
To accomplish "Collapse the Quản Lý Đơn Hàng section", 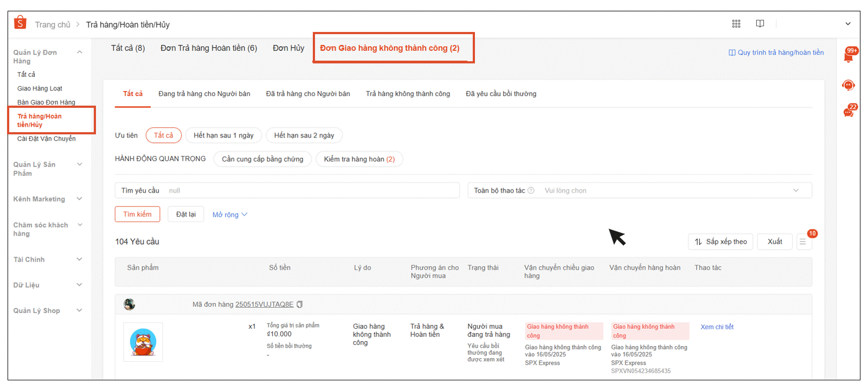I will (80, 53).
